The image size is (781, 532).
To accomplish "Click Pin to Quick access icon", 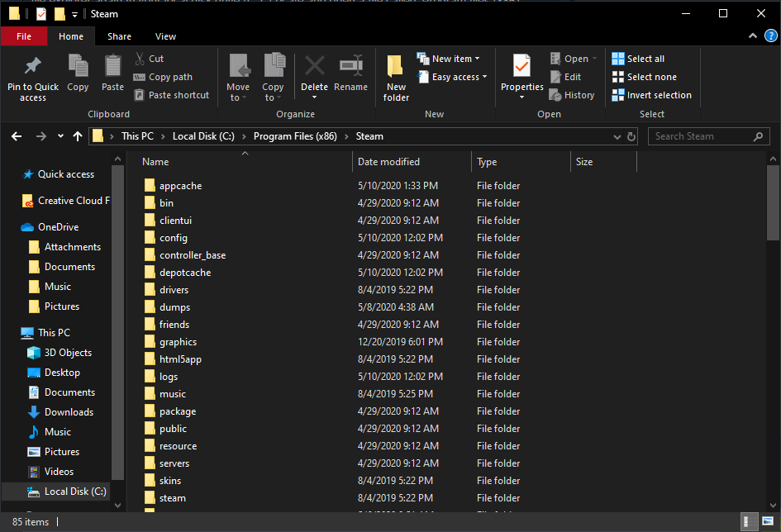I will click(33, 66).
